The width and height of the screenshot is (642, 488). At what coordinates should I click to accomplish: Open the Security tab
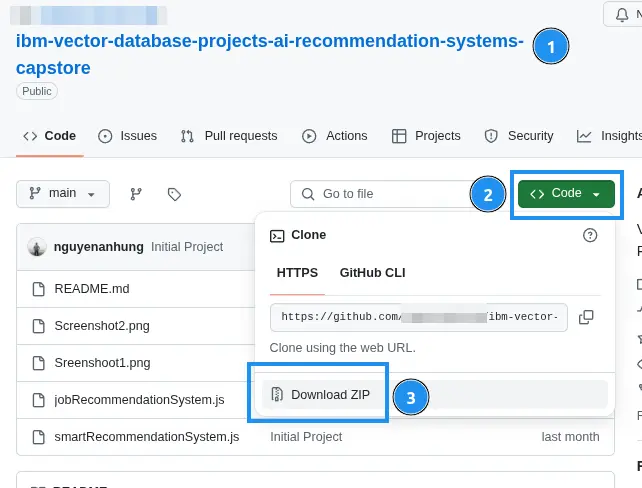519,136
